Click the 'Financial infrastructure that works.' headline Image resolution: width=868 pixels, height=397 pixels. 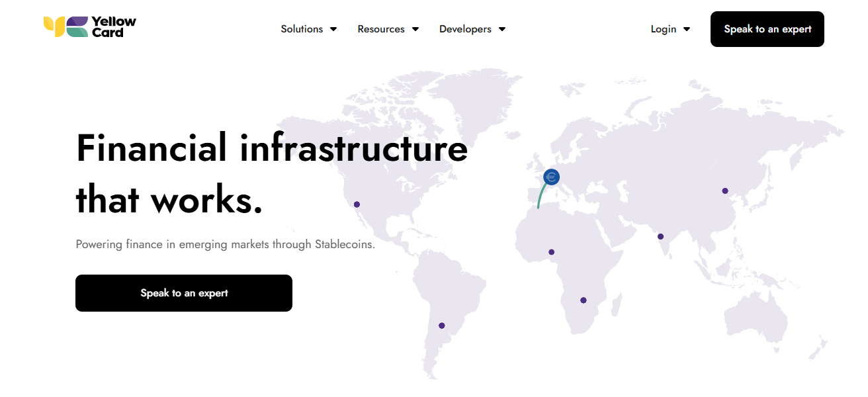[x=271, y=173]
